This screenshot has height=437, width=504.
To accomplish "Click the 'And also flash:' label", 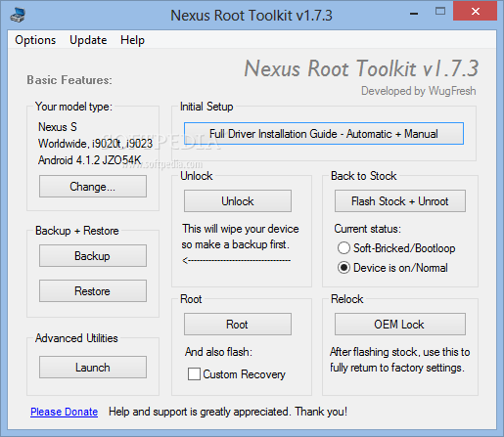I will (x=218, y=352).
